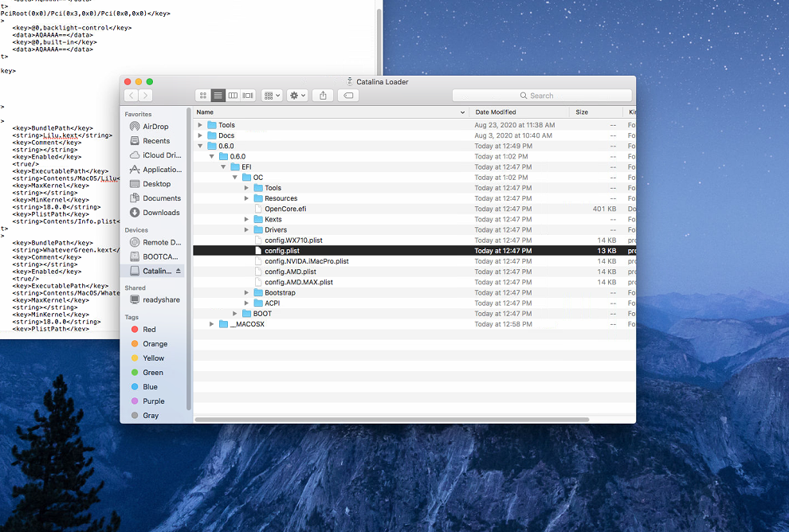Click the Finder back arrow
Screen dimensions: 789x532
tap(131, 96)
